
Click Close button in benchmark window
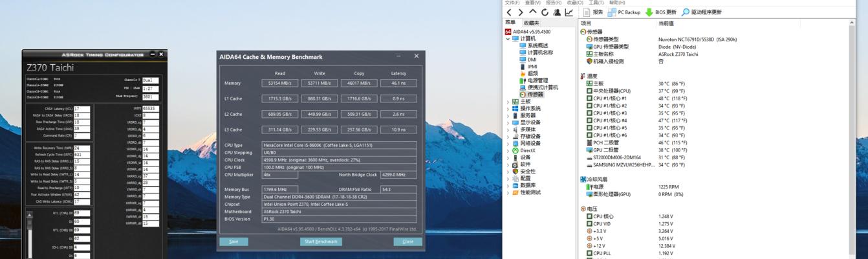coord(407,242)
